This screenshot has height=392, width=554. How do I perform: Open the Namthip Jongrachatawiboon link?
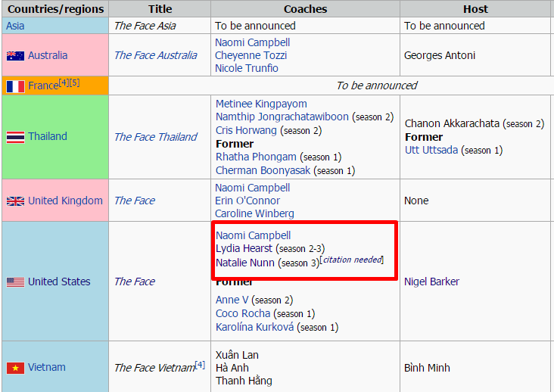(x=282, y=117)
